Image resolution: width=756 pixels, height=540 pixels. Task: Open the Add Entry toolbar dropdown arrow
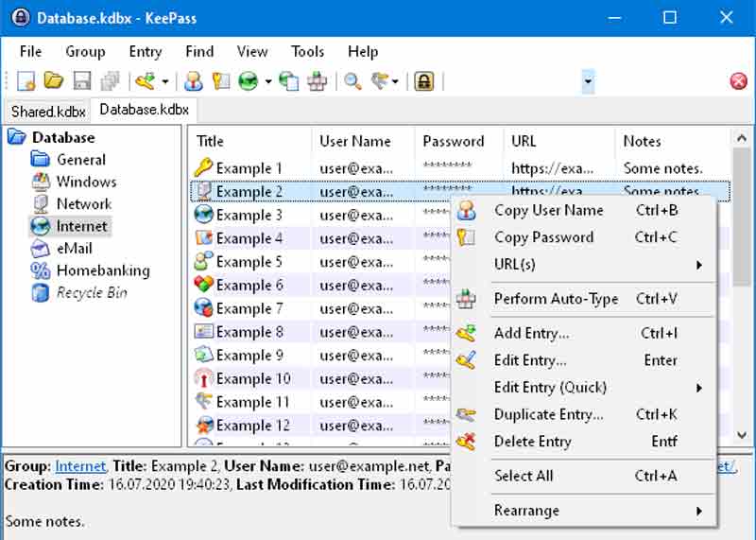[x=164, y=81]
